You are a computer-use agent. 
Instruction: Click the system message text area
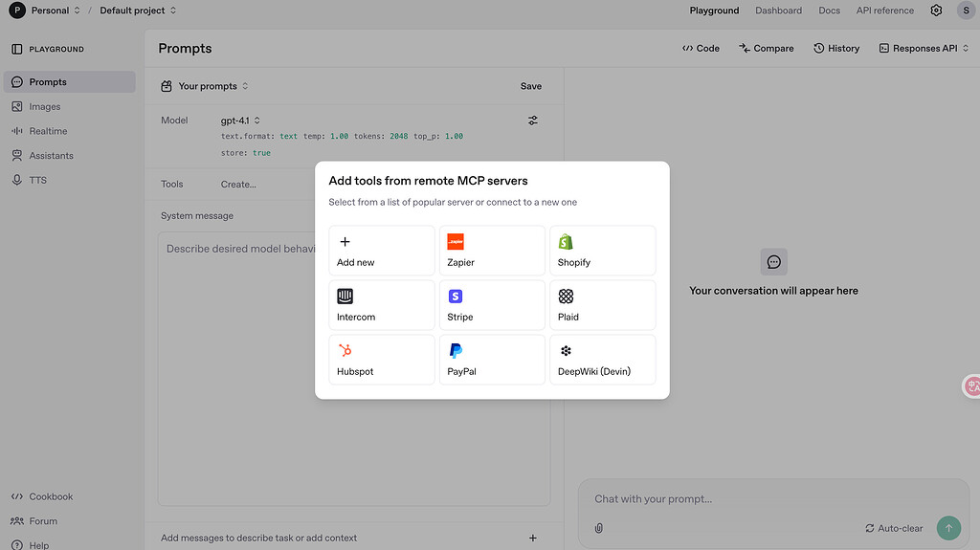(x=354, y=369)
